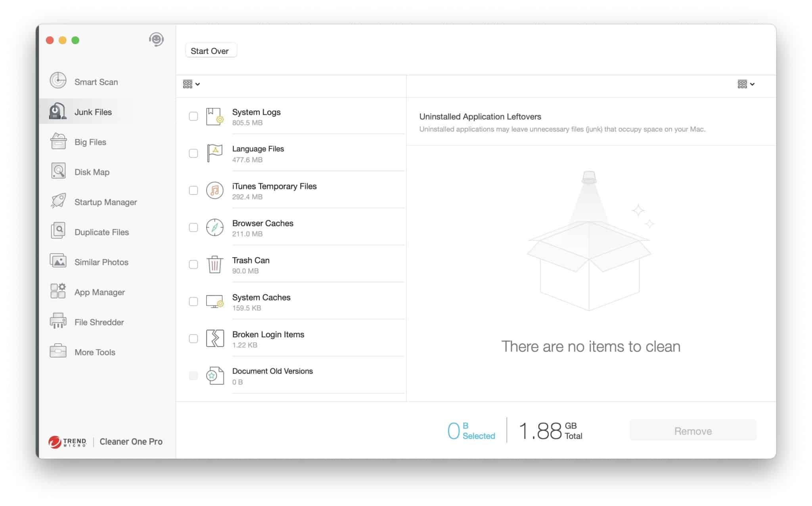Click the iTunes Temporary Files music icon
This screenshot has height=506, width=812.
[x=215, y=190]
